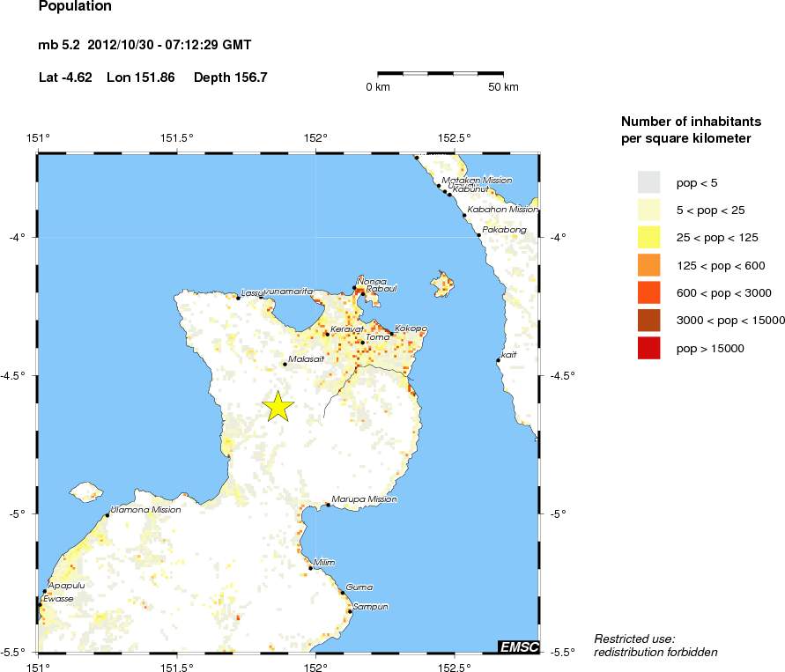785x672 pixels.
Task: Click the map scale bar
Action: point(441,74)
